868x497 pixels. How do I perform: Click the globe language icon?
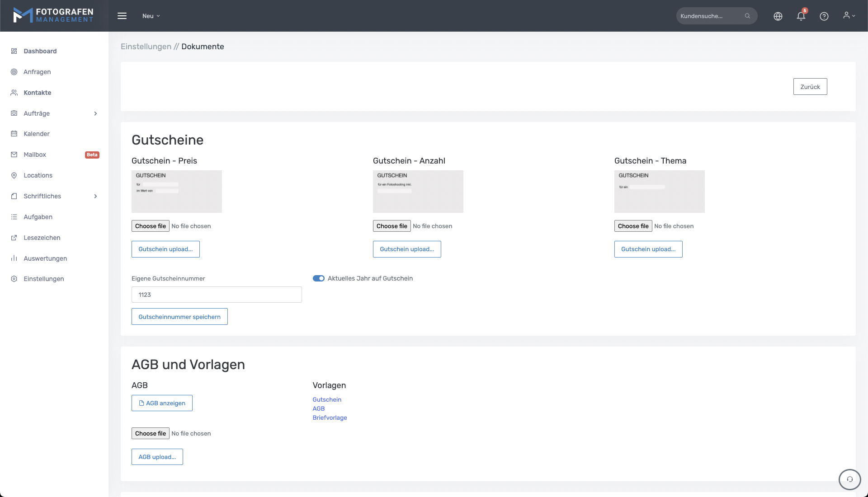[778, 16]
